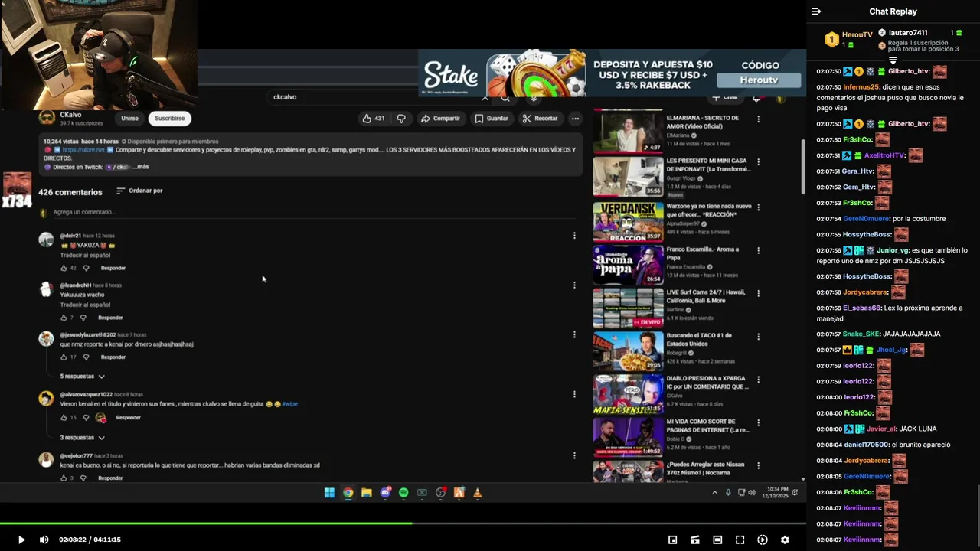
Task: Open replay player settings gear
Action: coord(785,540)
